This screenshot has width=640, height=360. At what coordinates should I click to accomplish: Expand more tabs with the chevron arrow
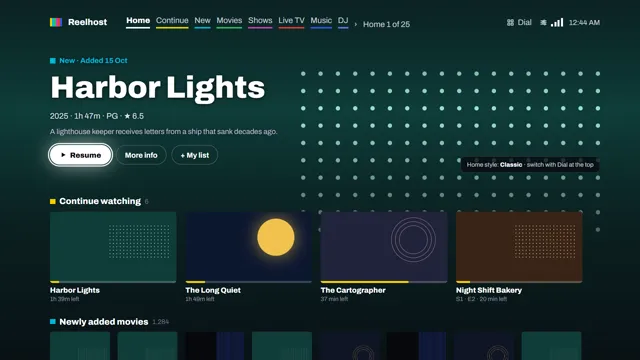tap(356, 24)
